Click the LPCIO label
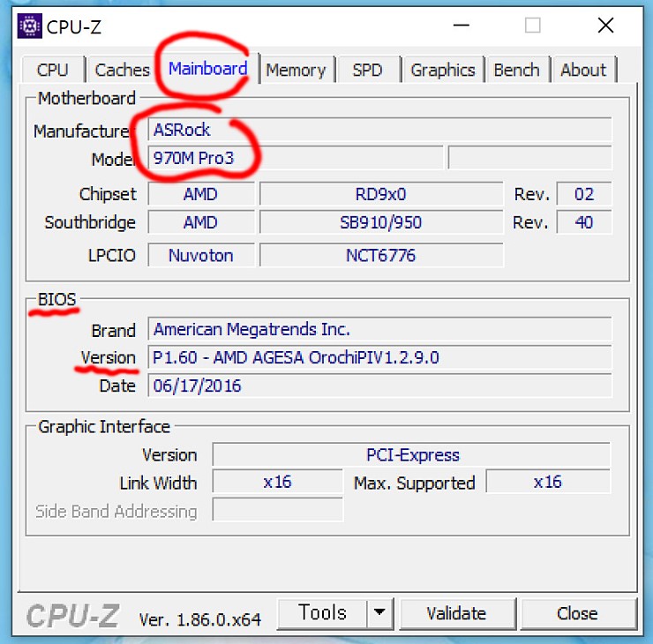The height and width of the screenshot is (644, 653). [111, 255]
